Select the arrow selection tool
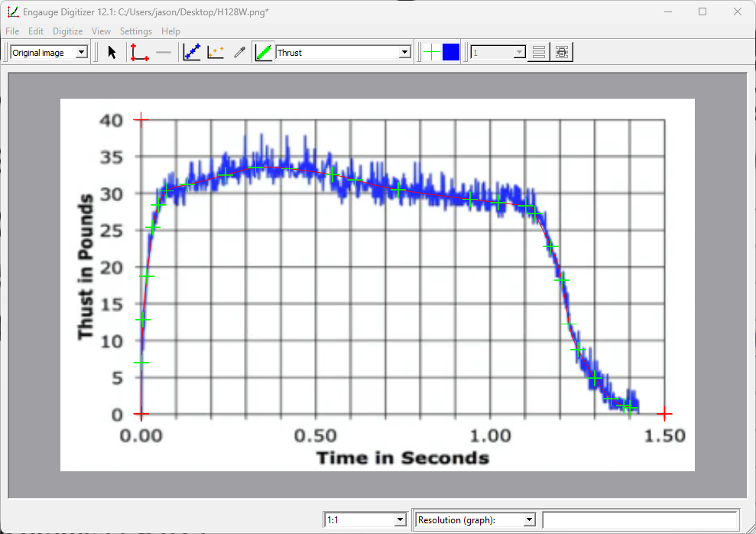756x534 pixels. pyautogui.click(x=111, y=52)
